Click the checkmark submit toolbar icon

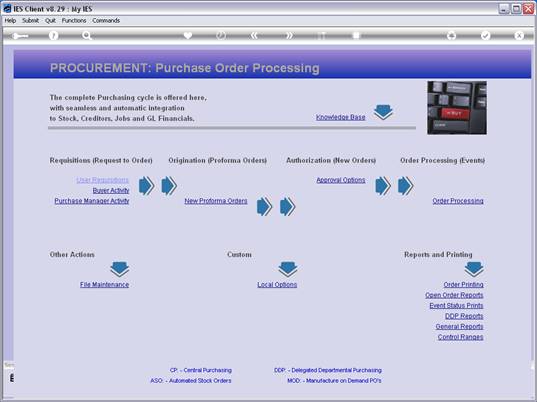pyautogui.click(x=485, y=35)
